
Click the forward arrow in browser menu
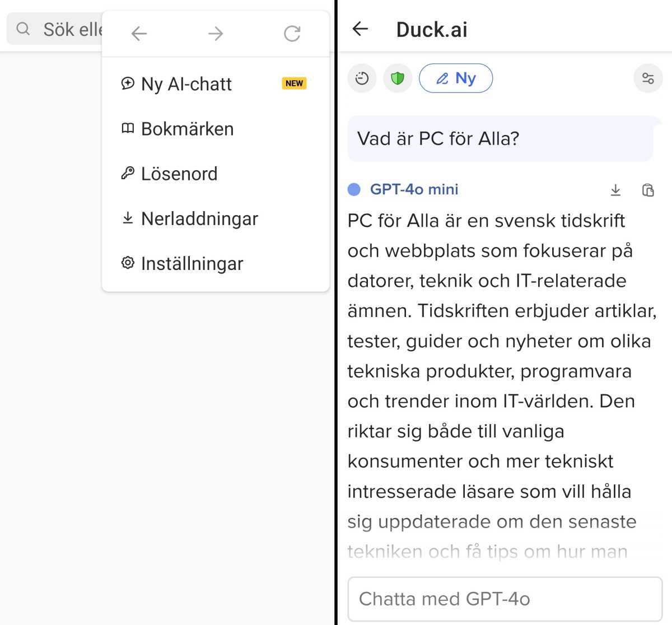point(216,34)
